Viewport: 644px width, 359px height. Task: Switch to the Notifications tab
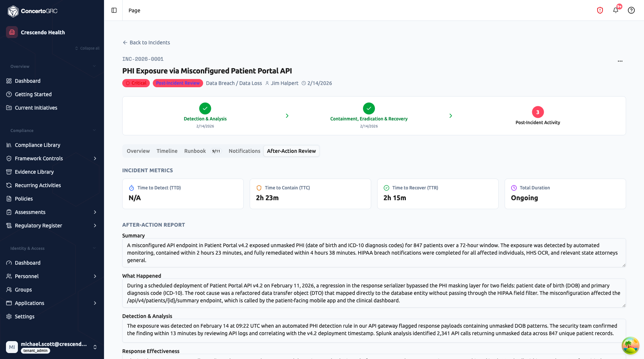click(x=244, y=151)
